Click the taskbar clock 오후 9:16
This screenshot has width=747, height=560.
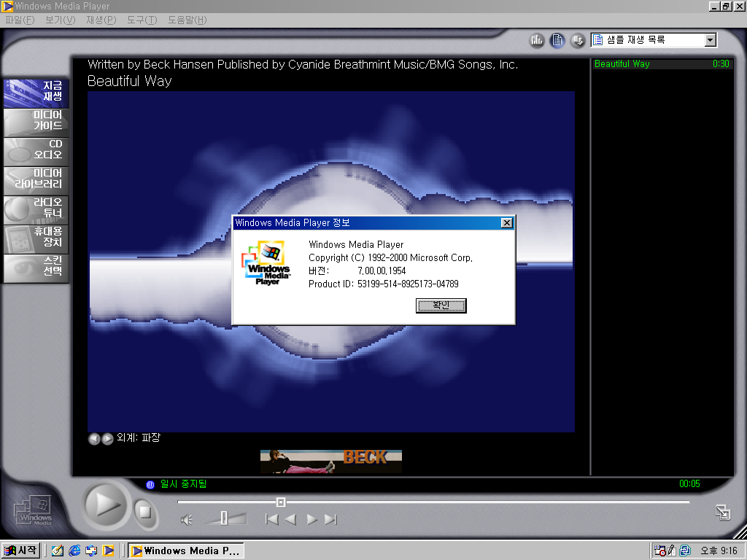(x=719, y=551)
